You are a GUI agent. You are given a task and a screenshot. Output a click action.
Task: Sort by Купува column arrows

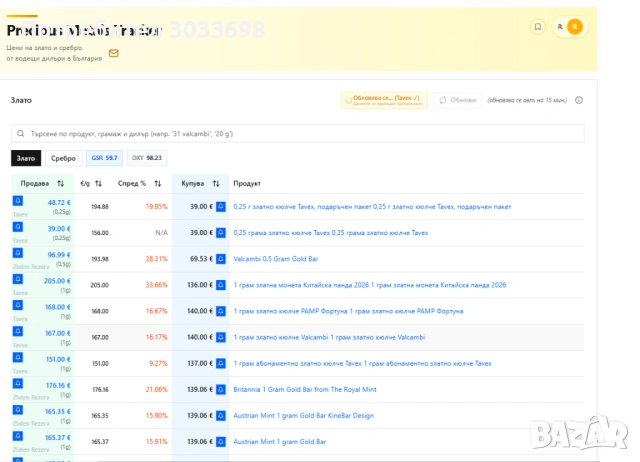click(215, 184)
